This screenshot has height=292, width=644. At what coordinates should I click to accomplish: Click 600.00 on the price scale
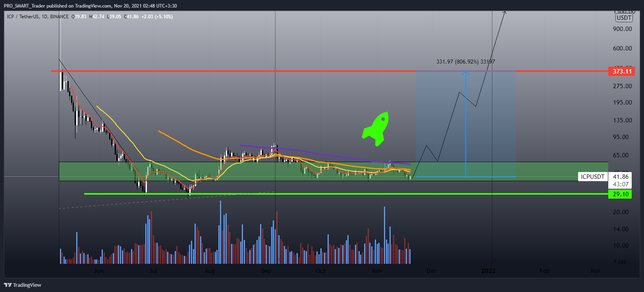(x=622, y=48)
